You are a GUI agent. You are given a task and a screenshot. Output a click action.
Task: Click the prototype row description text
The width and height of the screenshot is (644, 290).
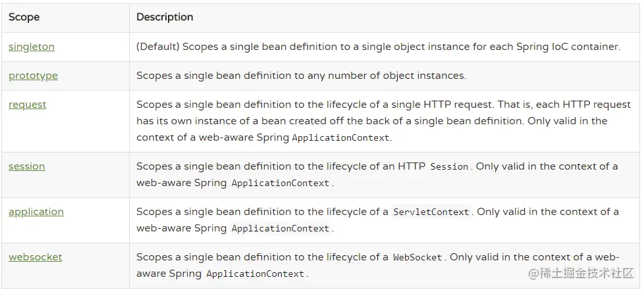point(301,76)
